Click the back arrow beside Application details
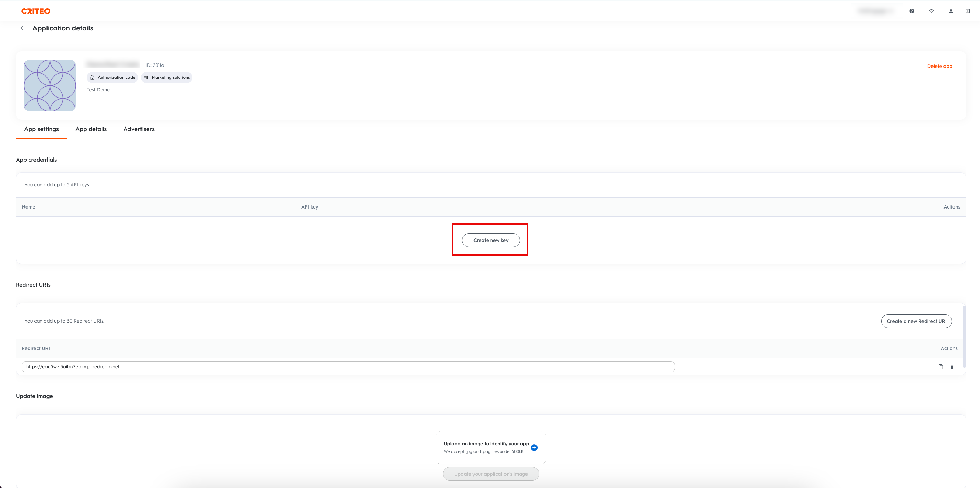The width and height of the screenshot is (980, 488). [x=23, y=28]
